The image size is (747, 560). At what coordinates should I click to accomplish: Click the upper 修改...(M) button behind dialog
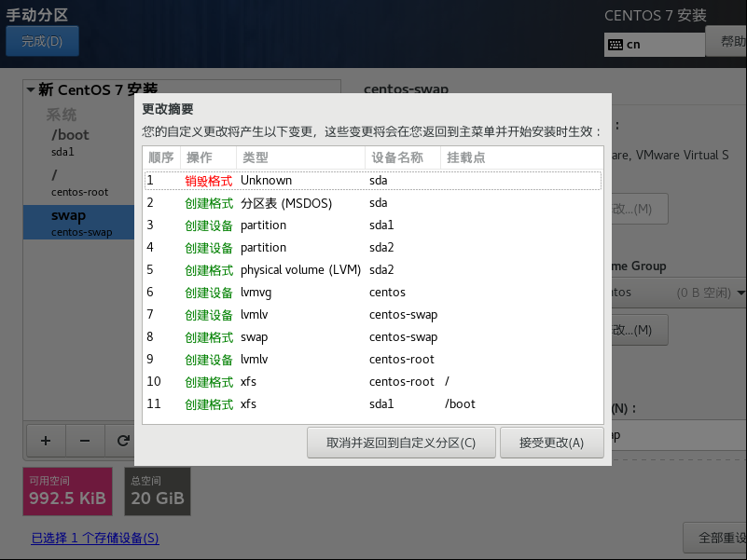point(640,209)
